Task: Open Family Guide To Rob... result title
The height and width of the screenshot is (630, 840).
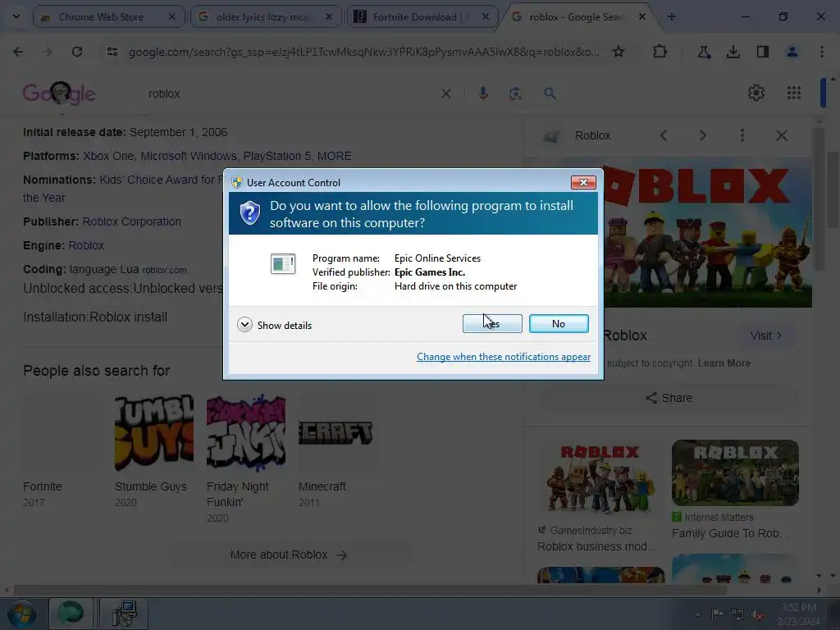Action: 730,533
